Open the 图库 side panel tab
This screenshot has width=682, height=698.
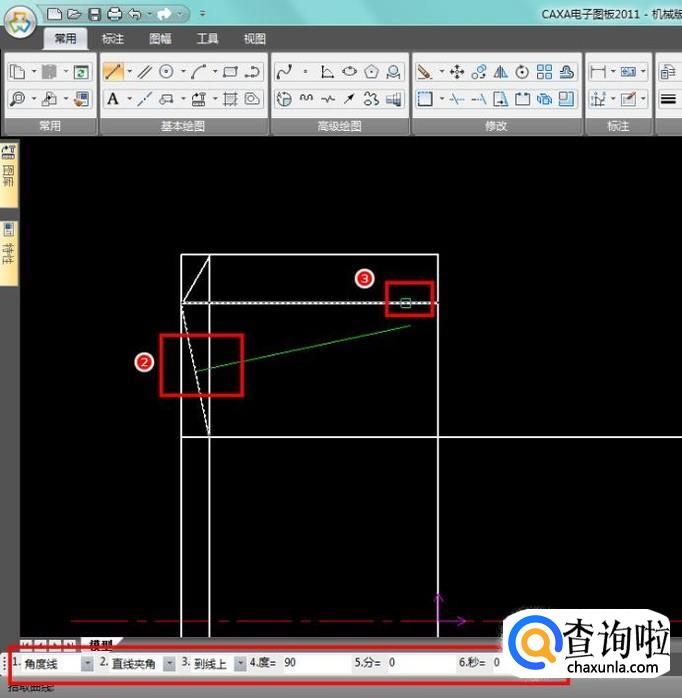coord(9,174)
